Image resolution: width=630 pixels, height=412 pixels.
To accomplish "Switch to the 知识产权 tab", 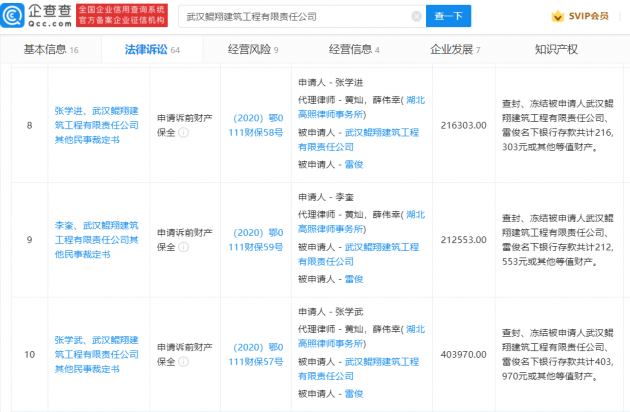I will [x=556, y=49].
